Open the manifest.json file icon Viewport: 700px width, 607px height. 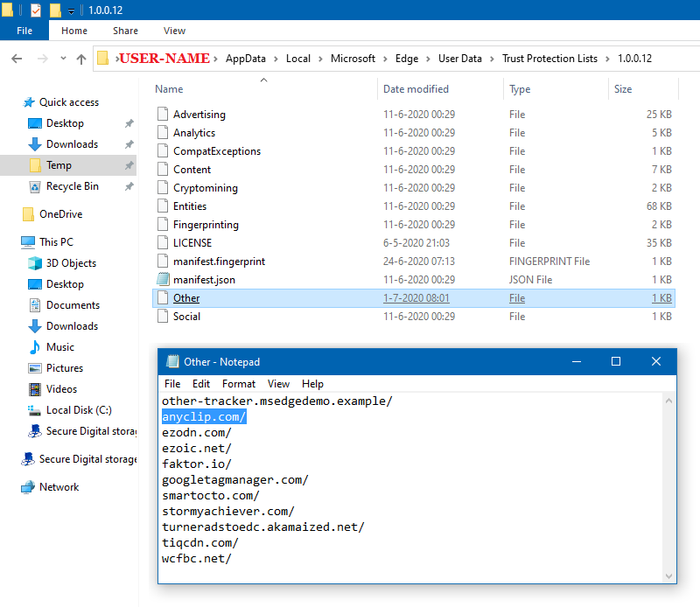[x=162, y=280]
